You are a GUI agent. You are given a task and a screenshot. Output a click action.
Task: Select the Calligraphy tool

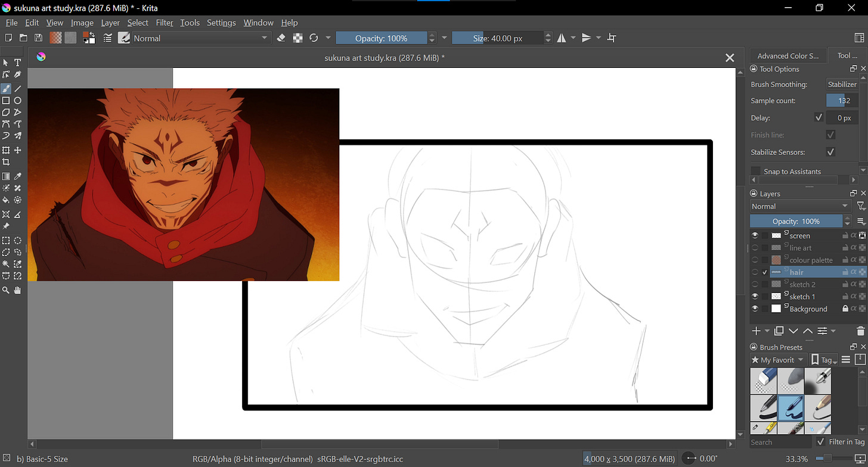18,75
